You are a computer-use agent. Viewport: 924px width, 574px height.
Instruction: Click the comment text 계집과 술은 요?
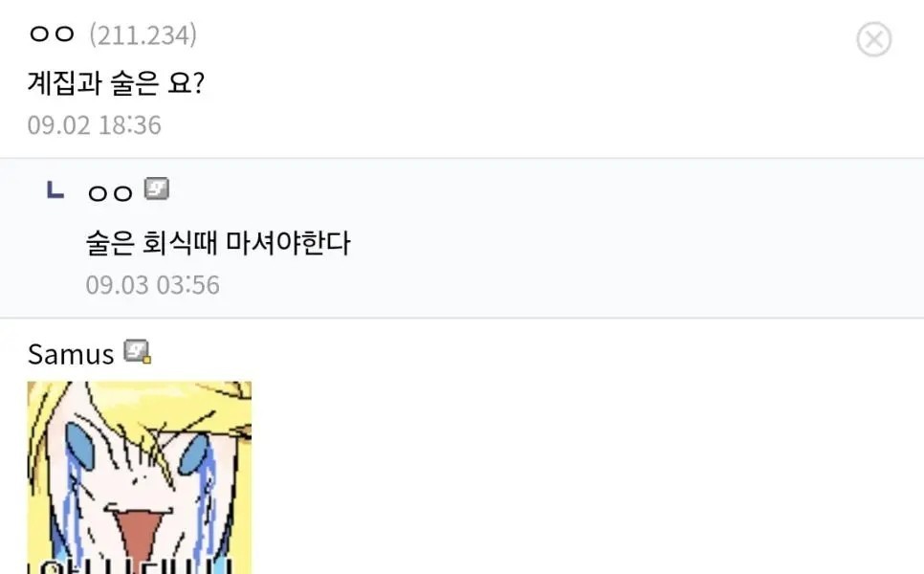(116, 82)
